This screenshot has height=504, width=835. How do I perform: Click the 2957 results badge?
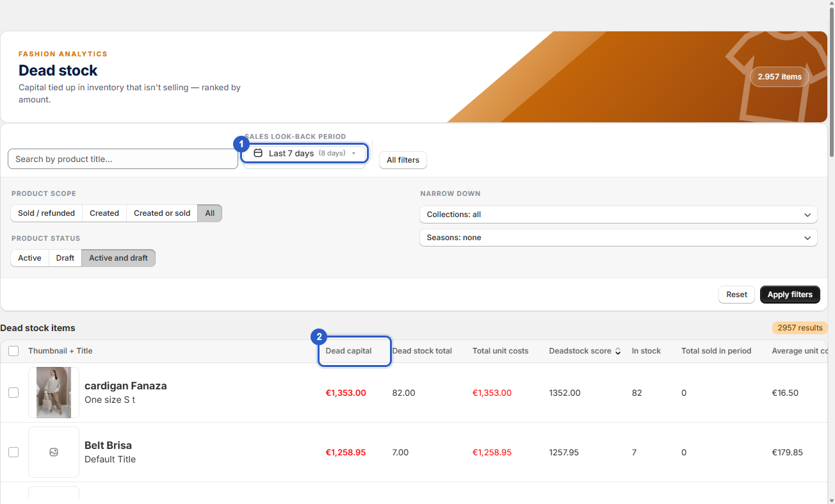(x=800, y=328)
